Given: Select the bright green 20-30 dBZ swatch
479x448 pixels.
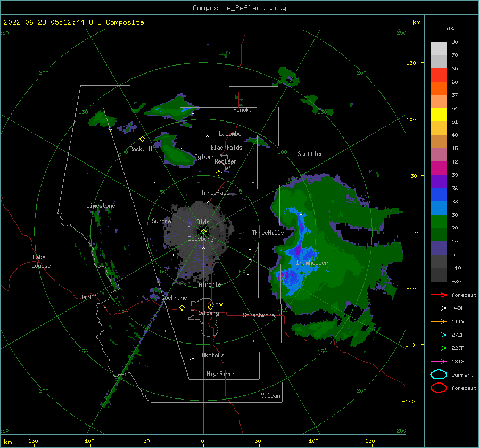Looking at the screenshot, I should (439, 222).
